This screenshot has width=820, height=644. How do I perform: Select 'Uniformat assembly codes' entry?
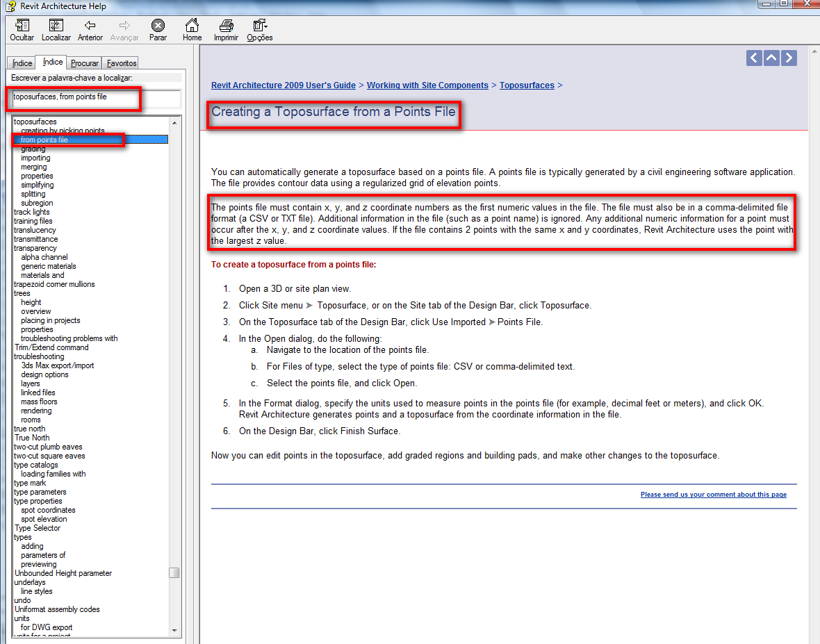tap(57, 609)
